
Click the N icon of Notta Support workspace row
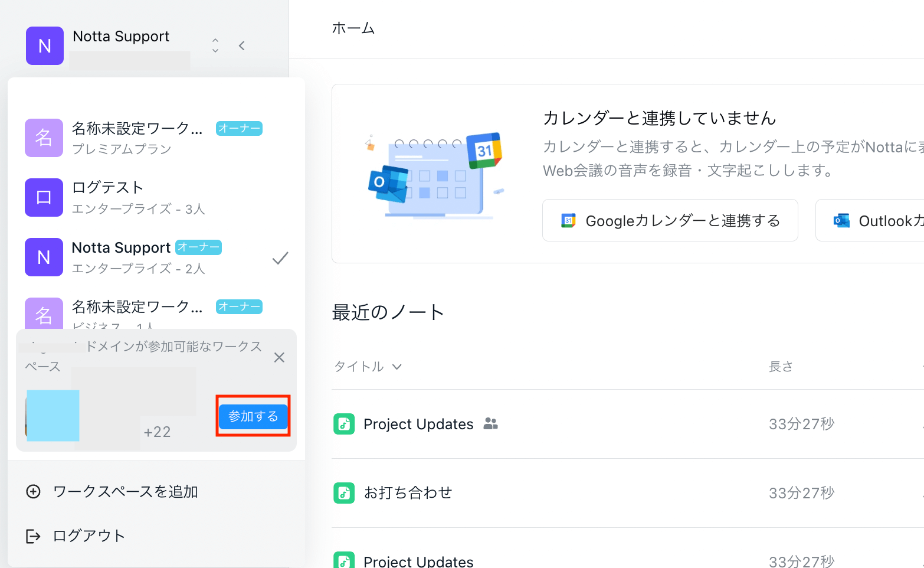tap(44, 257)
